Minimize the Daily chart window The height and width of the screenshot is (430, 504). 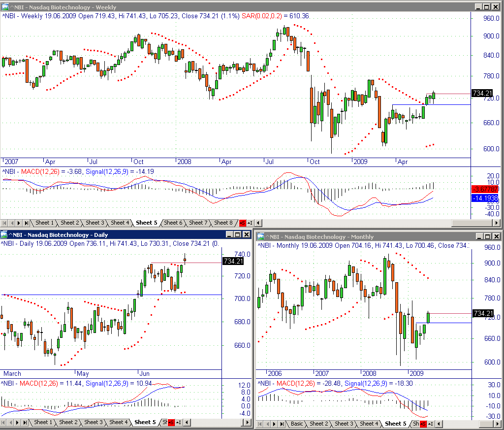[x=229, y=234]
